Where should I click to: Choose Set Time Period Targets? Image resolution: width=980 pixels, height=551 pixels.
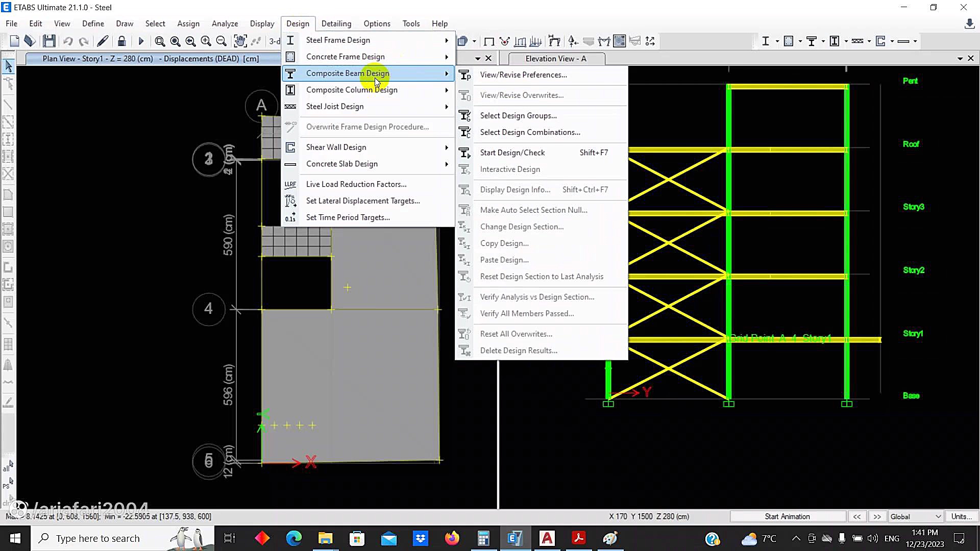pos(367,217)
